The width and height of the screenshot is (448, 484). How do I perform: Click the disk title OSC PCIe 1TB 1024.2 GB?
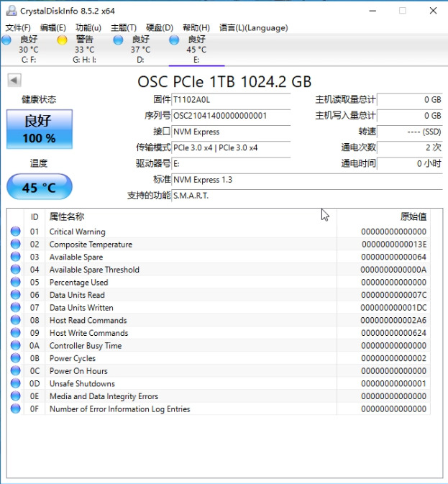coord(224,82)
